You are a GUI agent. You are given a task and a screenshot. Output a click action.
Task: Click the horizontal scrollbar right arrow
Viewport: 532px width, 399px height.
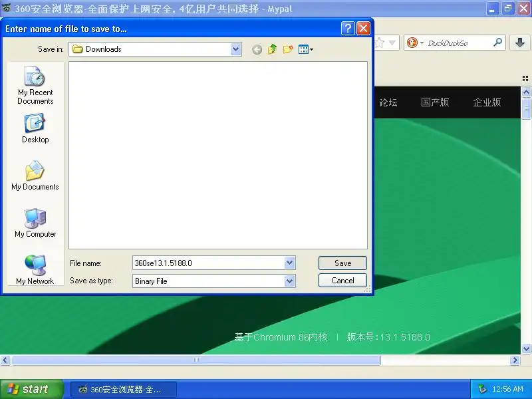pyautogui.click(x=515, y=360)
